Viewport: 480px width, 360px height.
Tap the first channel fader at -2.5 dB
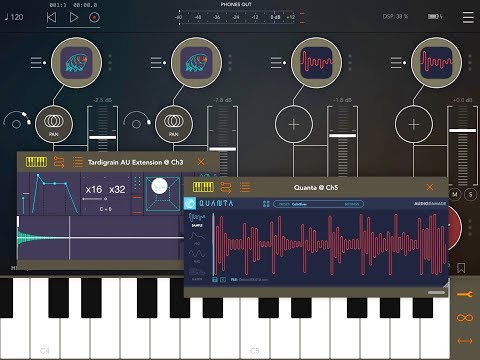(102, 137)
